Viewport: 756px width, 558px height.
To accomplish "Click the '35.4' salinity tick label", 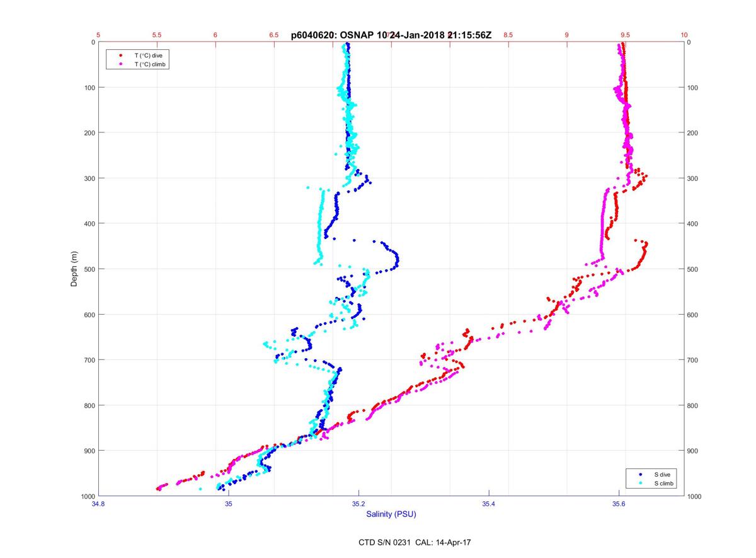I will [489, 504].
